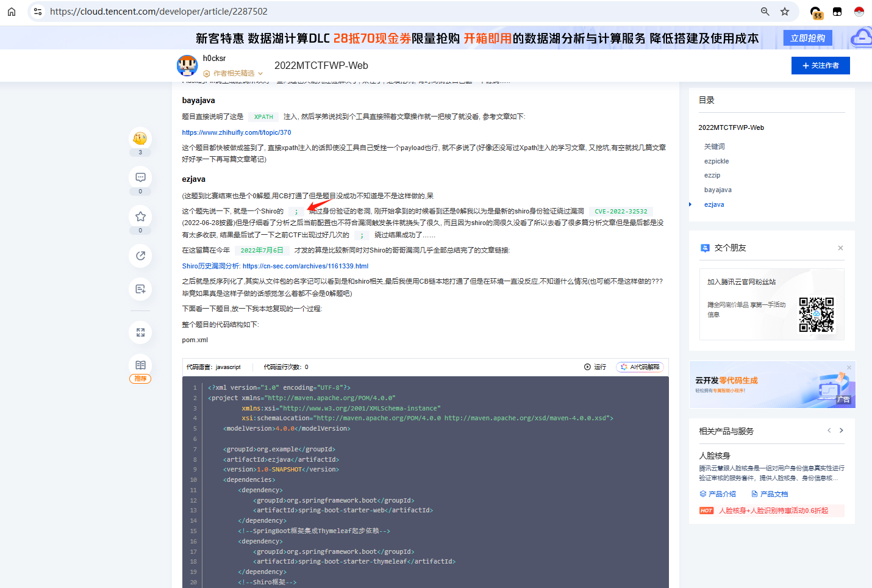Open AI代码解释 for code block

pos(640,367)
